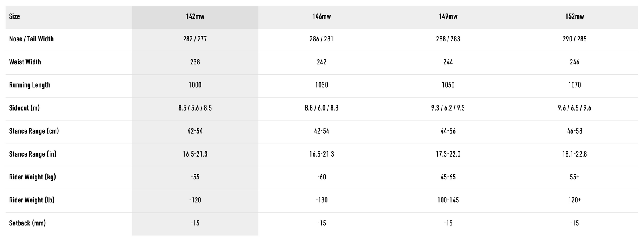644x237 pixels.
Task: Select the 146mw size column header
Action: point(322,16)
